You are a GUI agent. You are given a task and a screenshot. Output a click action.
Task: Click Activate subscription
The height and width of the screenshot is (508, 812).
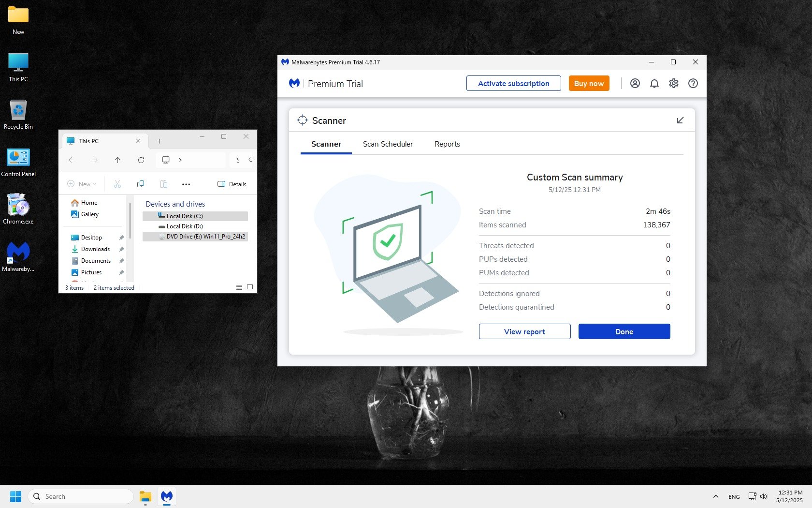coord(513,83)
